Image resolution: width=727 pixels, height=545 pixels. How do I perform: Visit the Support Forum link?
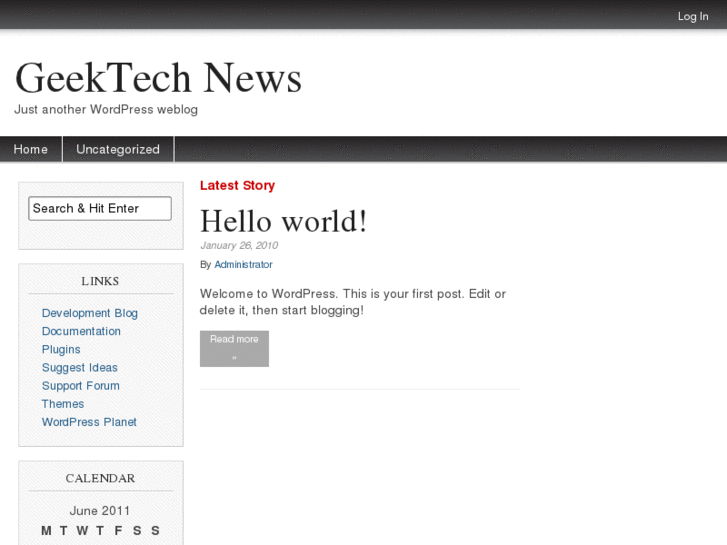tap(81, 385)
